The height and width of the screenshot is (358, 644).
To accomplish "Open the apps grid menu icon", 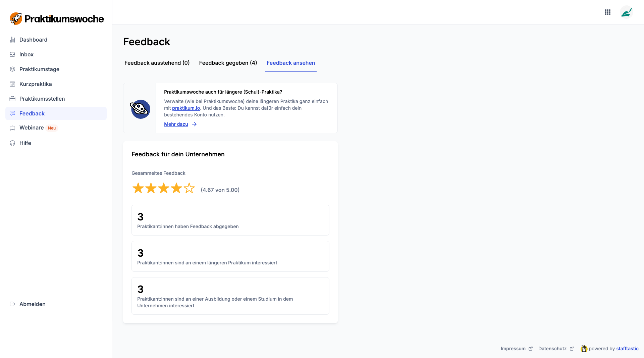I will (607, 12).
